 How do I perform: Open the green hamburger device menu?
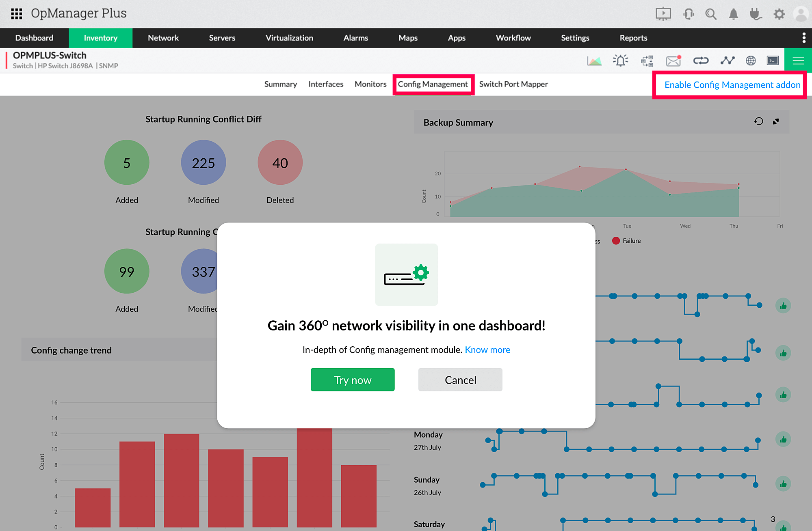click(x=798, y=61)
